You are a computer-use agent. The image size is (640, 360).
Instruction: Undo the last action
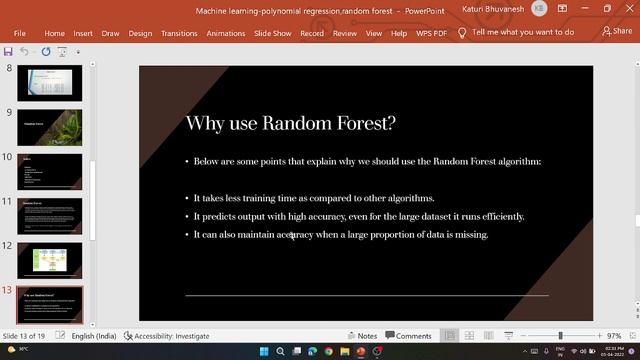coord(24,51)
